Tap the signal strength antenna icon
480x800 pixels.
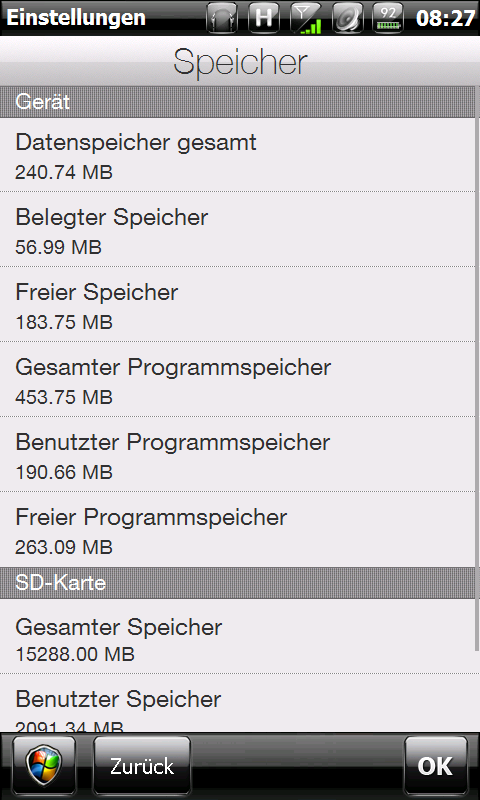(x=305, y=18)
